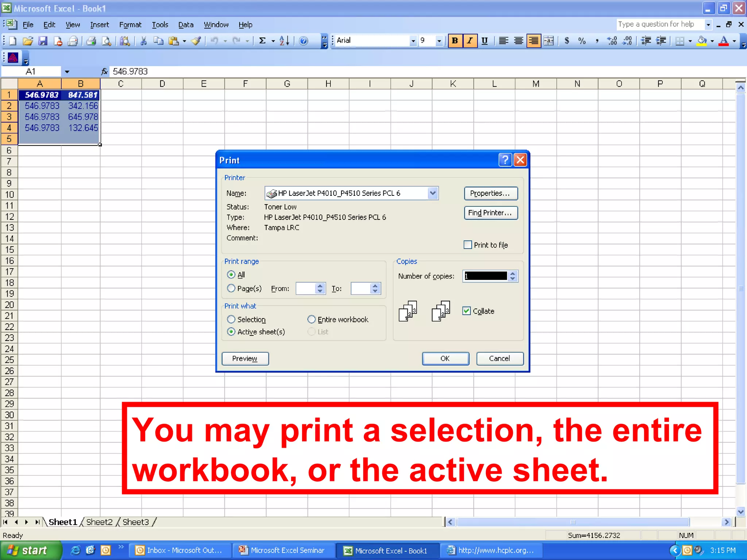Open the font size dropdown

(x=439, y=41)
